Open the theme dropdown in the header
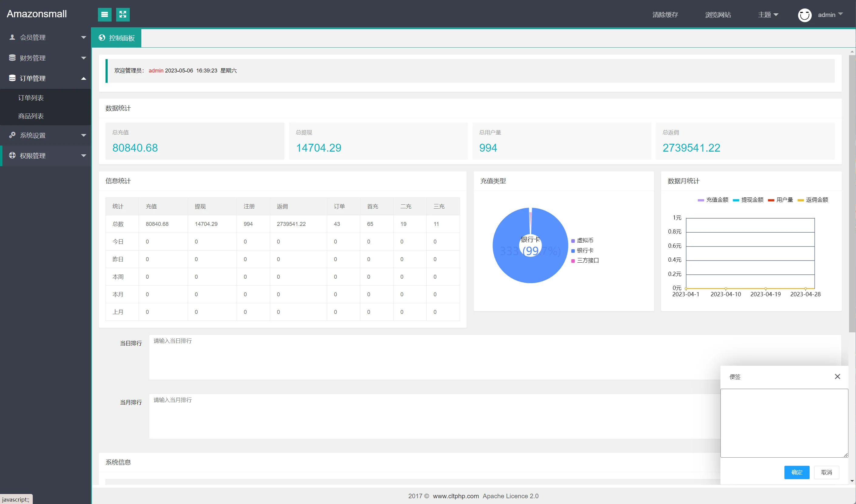 point(768,15)
